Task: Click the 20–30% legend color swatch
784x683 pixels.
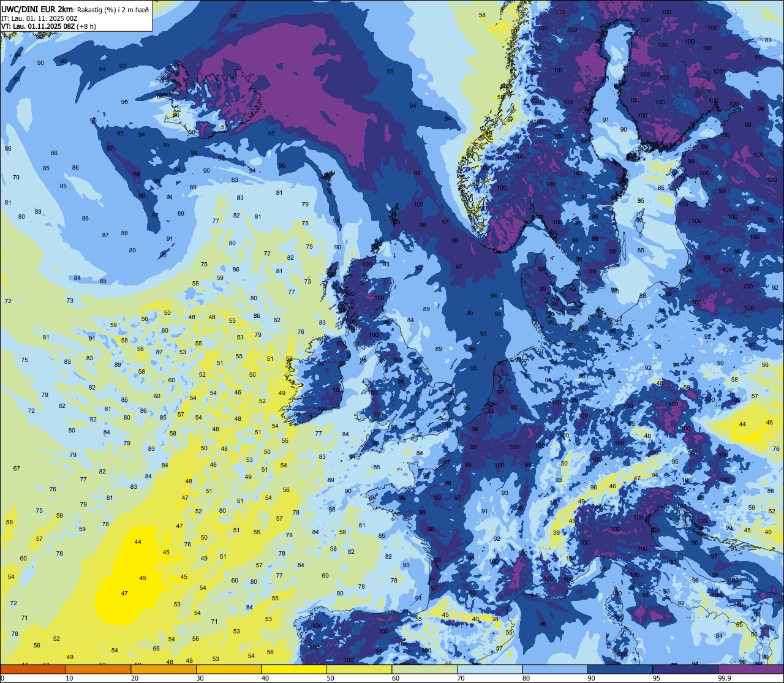Action: point(164,669)
